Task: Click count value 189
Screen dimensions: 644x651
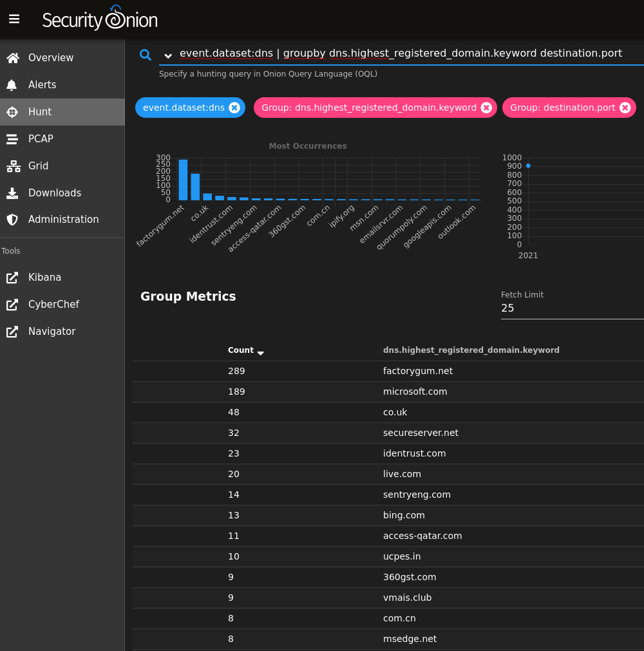Action: 236,392
